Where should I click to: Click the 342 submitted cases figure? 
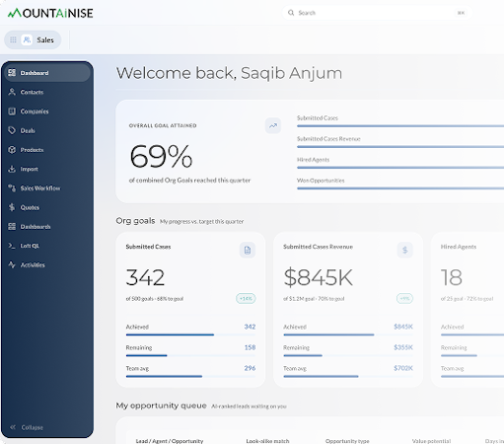pyautogui.click(x=145, y=277)
